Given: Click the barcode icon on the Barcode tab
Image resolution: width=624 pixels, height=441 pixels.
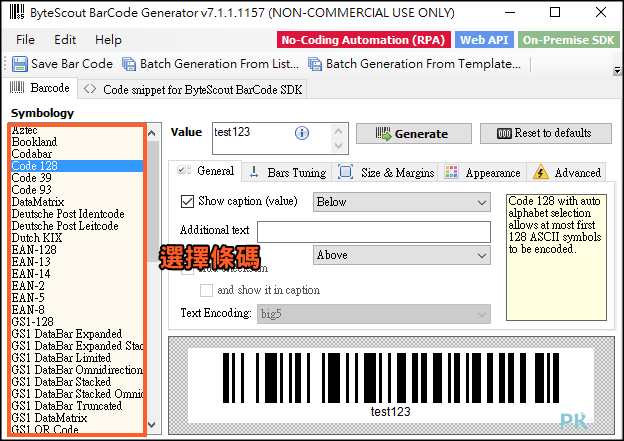Looking at the screenshot, I should coord(17,87).
